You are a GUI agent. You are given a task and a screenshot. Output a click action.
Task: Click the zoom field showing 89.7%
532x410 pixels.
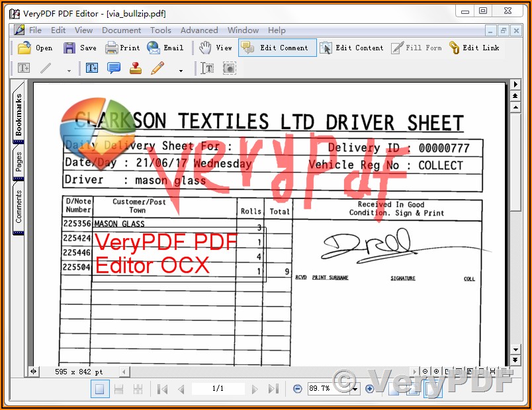coord(329,389)
